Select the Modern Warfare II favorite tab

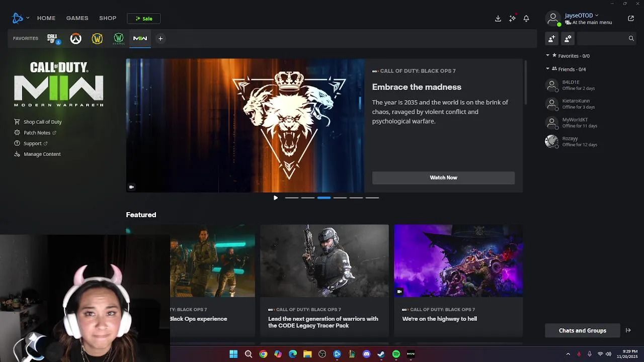pyautogui.click(x=140, y=39)
